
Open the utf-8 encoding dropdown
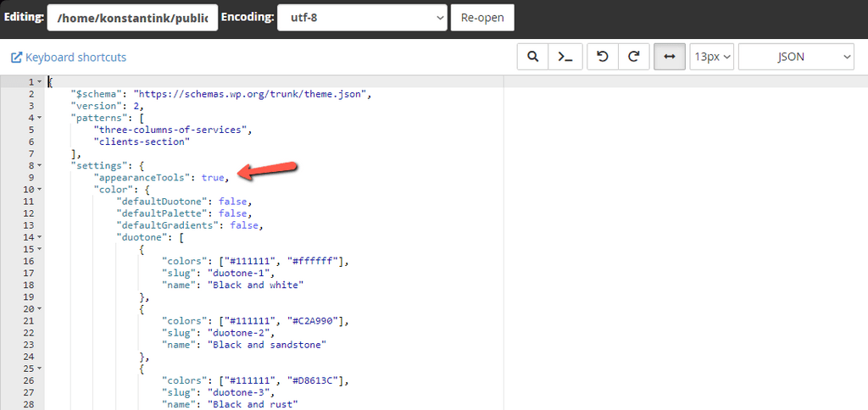362,17
